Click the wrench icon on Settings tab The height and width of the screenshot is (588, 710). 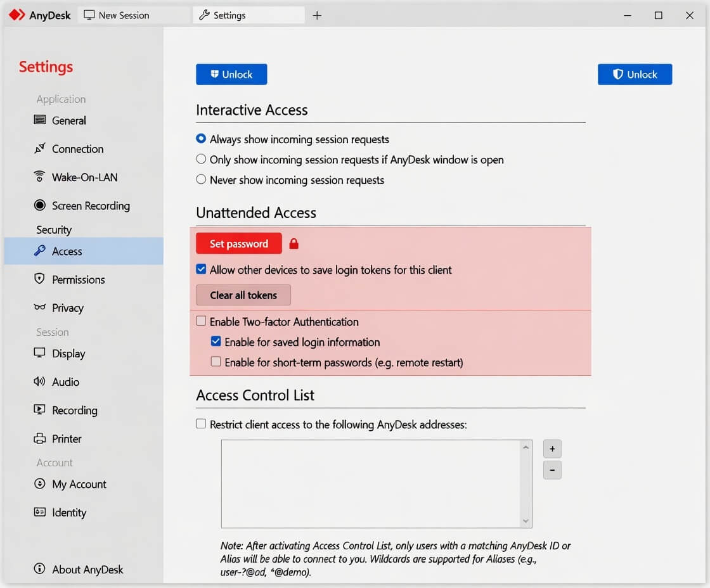(x=204, y=15)
